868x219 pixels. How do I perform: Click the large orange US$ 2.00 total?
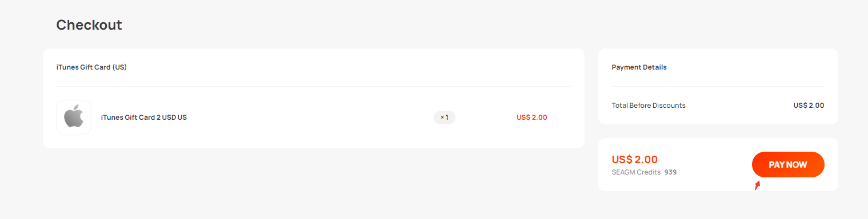pyautogui.click(x=635, y=160)
